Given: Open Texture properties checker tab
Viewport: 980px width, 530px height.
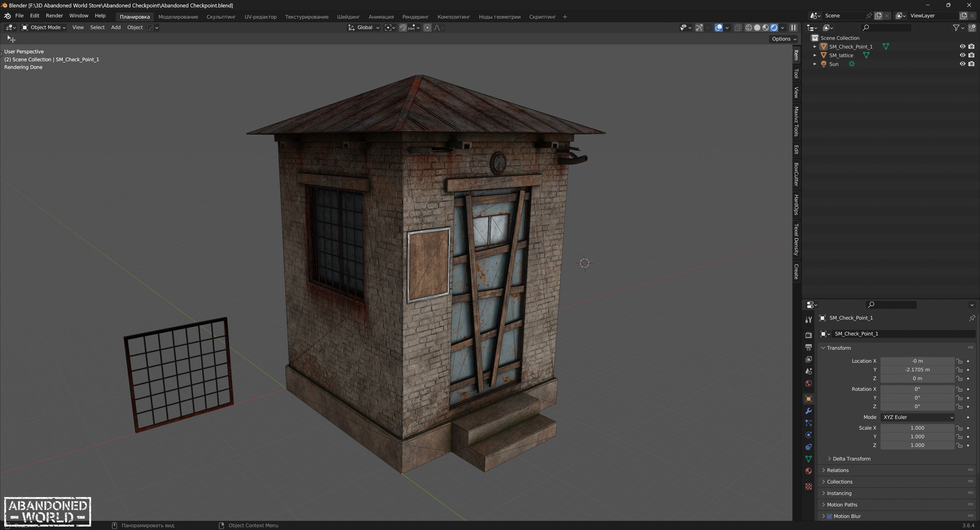Looking at the screenshot, I should click(x=808, y=486).
